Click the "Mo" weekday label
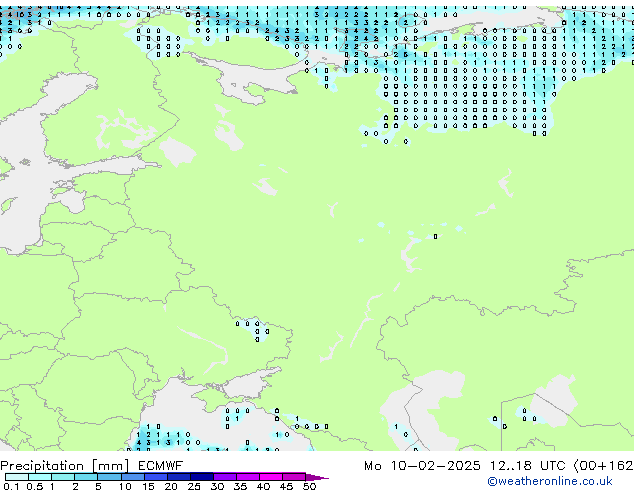 372,466
